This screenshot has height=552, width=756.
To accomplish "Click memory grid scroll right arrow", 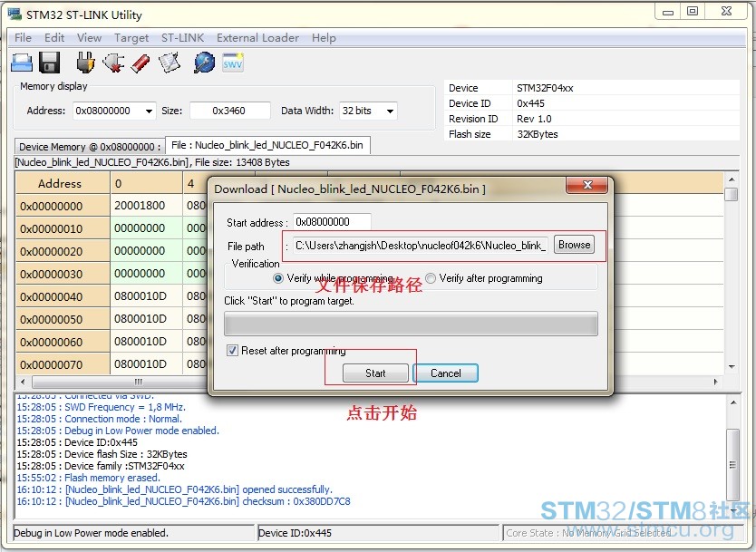I will (716, 382).
